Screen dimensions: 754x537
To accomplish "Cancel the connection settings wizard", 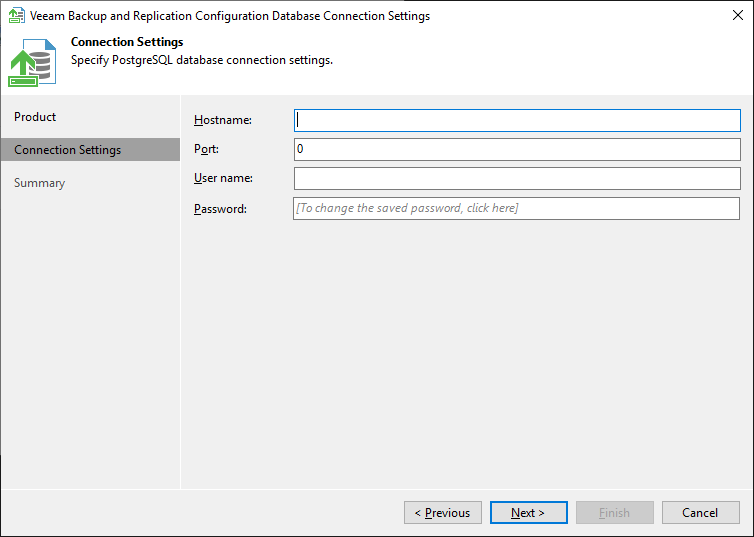I will [701, 512].
